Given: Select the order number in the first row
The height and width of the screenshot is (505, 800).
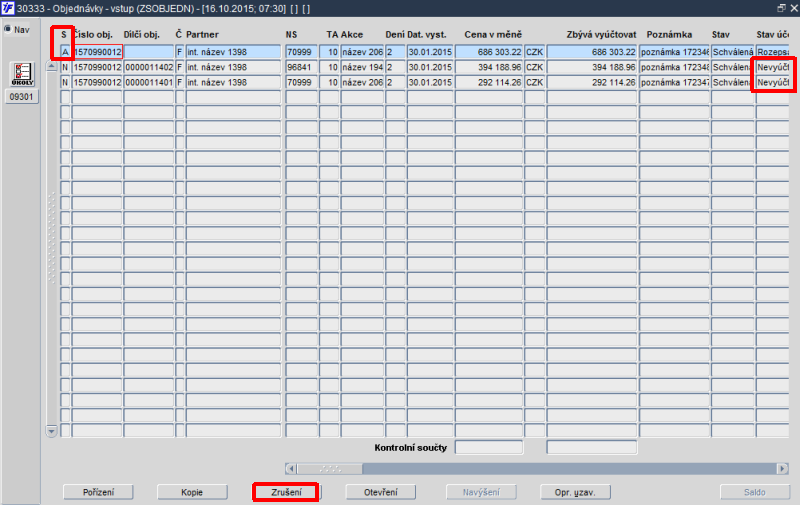Looking at the screenshot, I should (97, 52).
